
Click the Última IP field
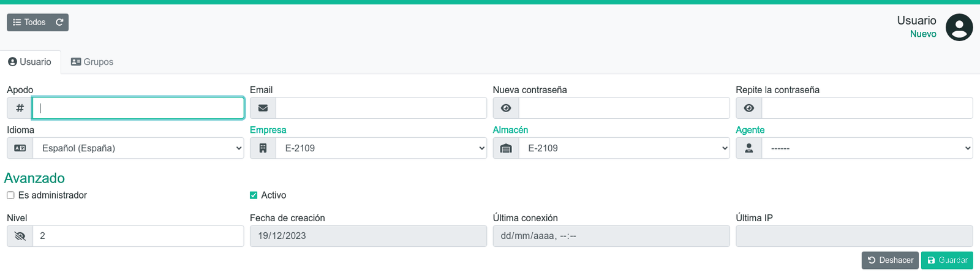click(854, 236)
